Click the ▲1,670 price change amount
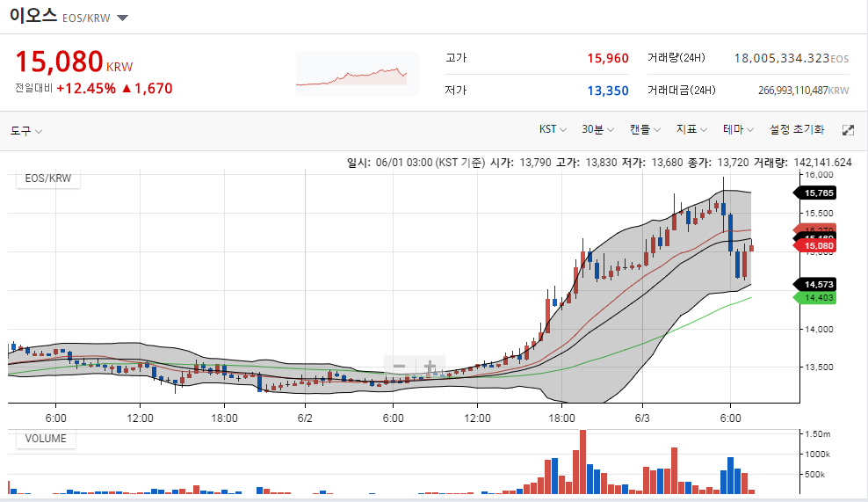This screenshot has width=868, height=502. coord(147,89)
